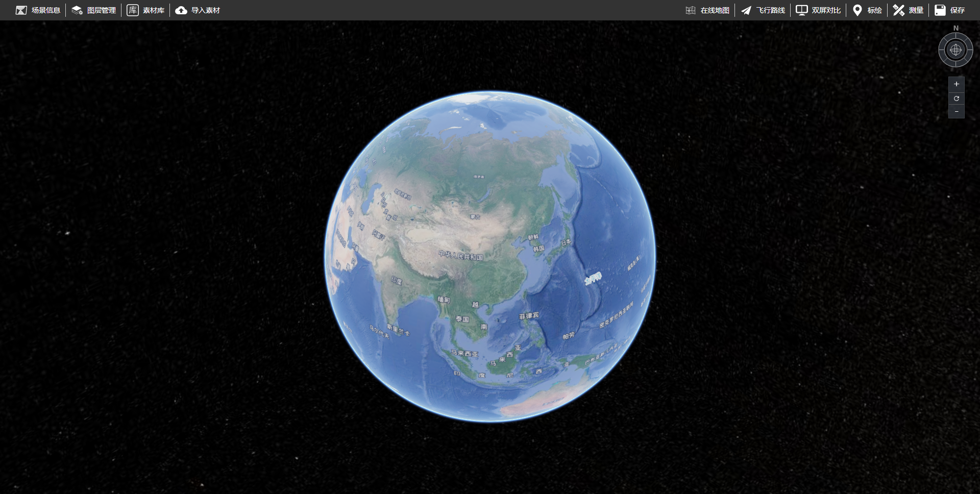Click the 导入素材 cloud upload icon
The width and height of the screenshot is (980, 494).
point(181,10)
